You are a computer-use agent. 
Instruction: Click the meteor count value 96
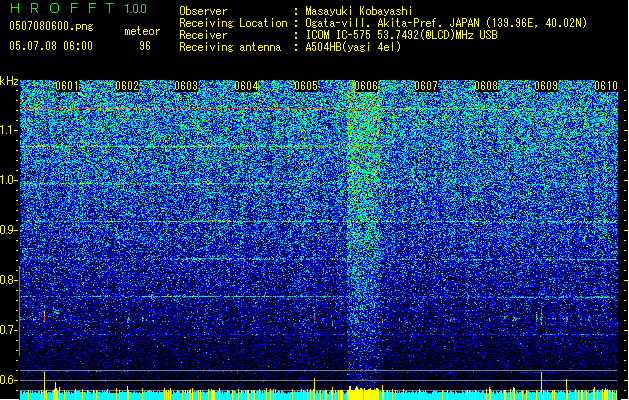145,46
